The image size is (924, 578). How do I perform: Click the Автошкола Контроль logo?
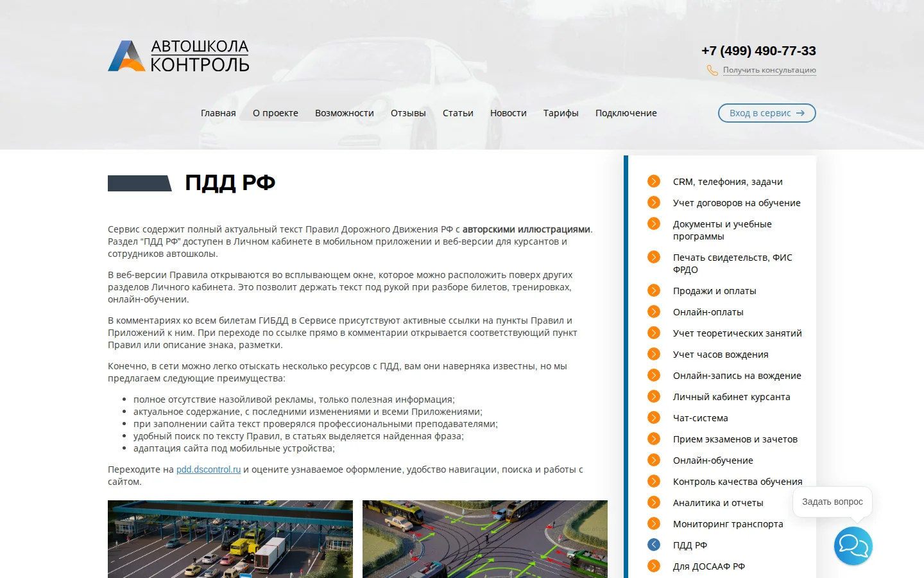178,56
